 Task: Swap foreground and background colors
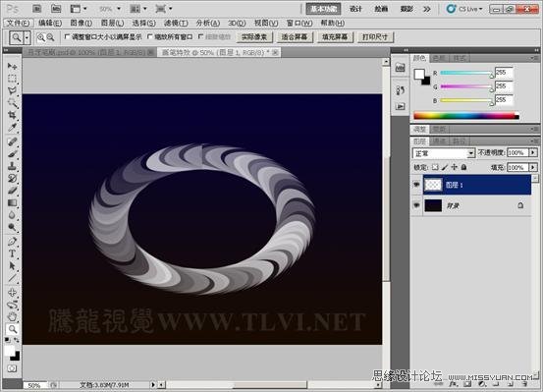[17, 340]
